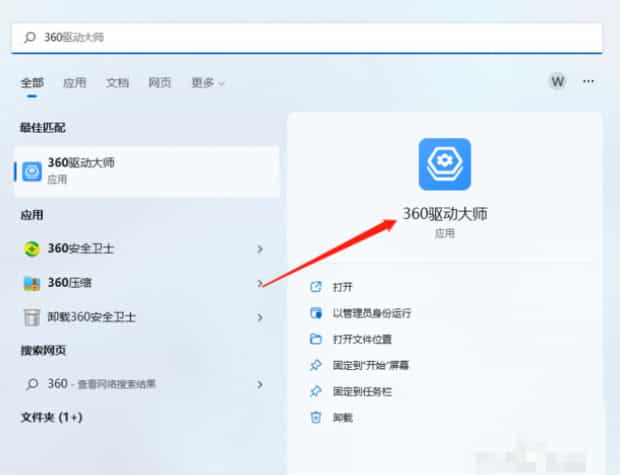This screenshot has width=620, height=475.
Task: Click the 文件夹 (1+) heading
Action: 51,417
